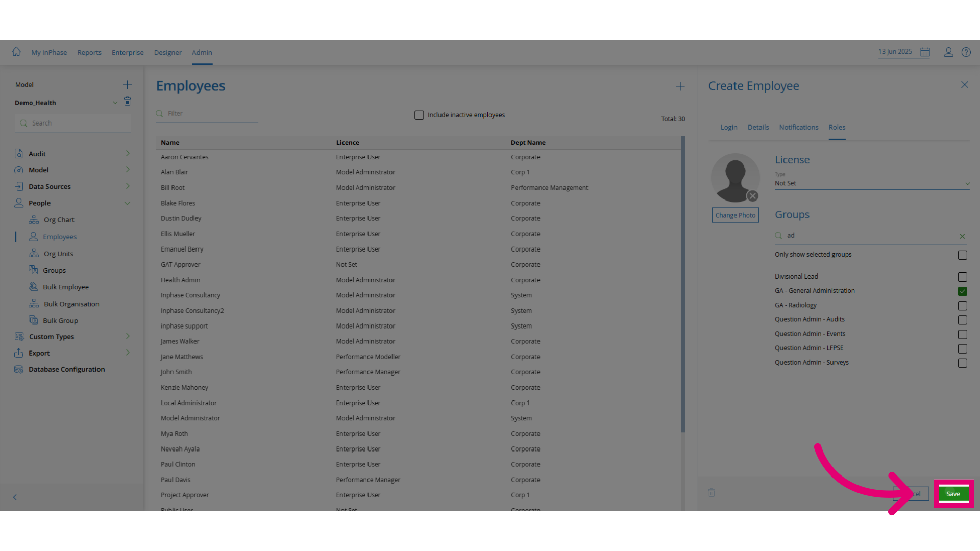Screen dimensions: 980x551
Task: Expand the Custom Types section
Action: click(x=128, y=336)
